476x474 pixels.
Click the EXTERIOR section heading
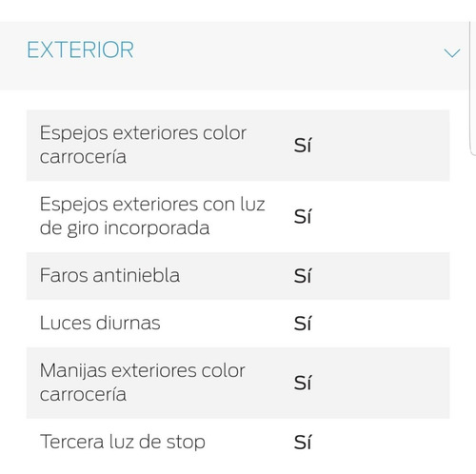[x=80, y=50]
